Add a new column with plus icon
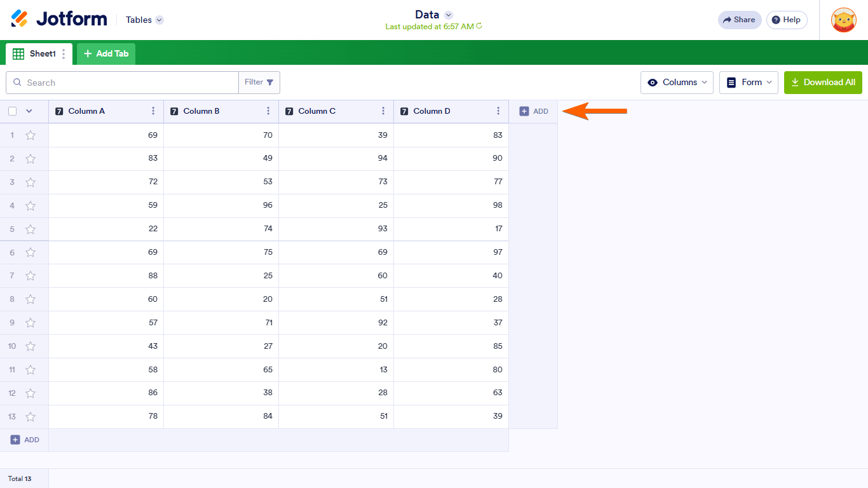 (x=533, y=111)
